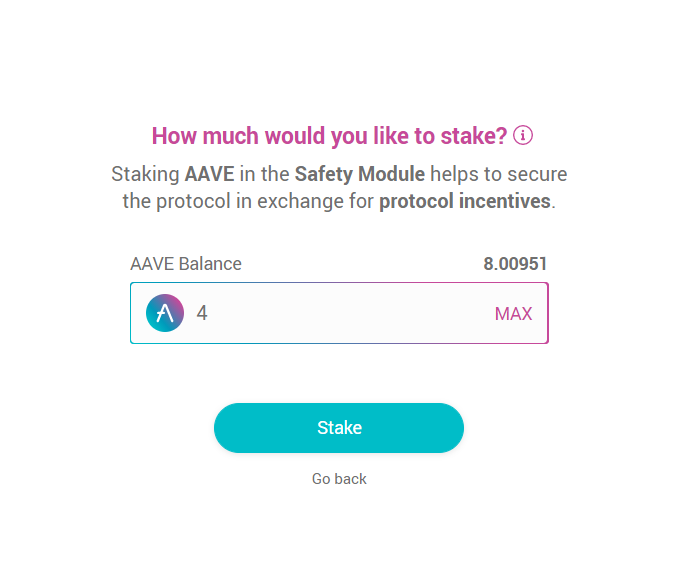Click the AAVE token logo
Image resolution: width=678 pixels, height=577 pixels.
pyautogui.click(x=165, y=313)
